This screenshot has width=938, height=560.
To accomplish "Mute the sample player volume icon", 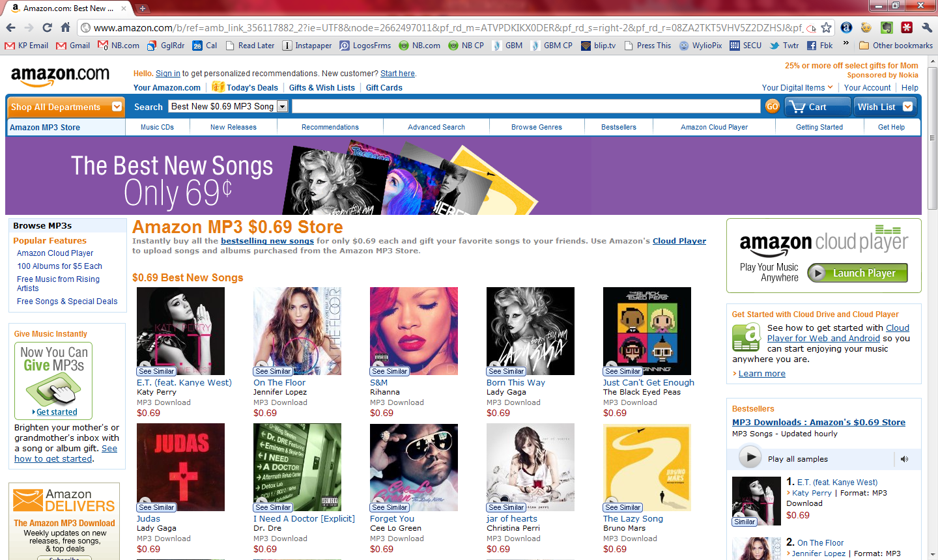I will [904, 459].
